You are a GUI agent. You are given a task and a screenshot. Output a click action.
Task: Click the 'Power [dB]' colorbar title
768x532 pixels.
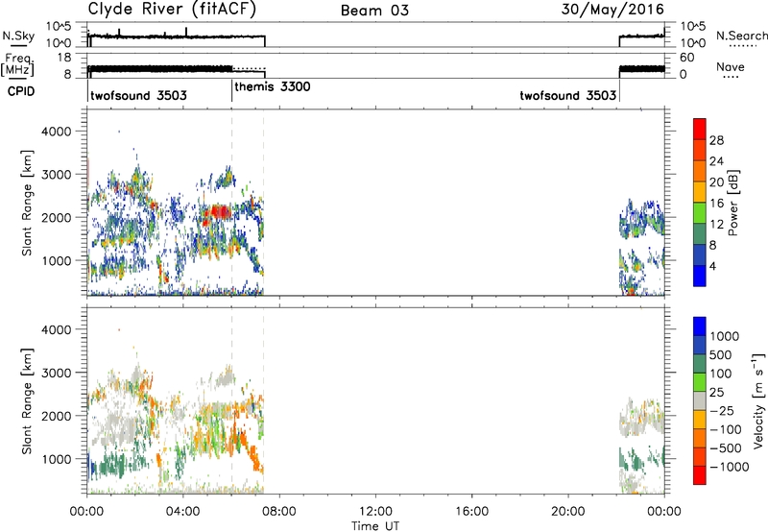(x=733, y=203)
